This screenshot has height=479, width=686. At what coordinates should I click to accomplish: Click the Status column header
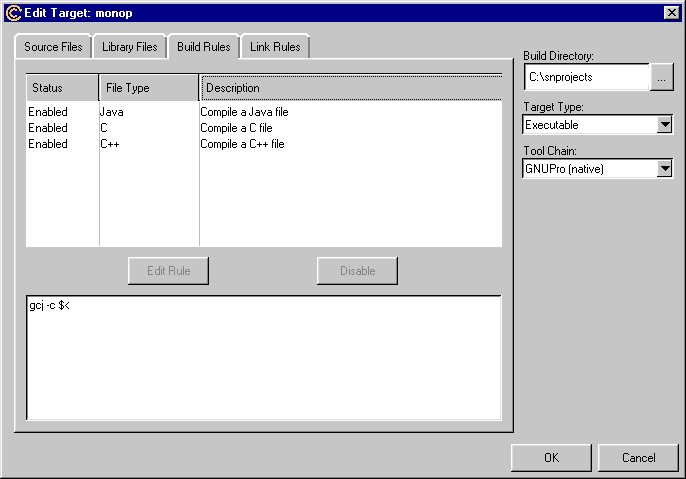point(62,88)
